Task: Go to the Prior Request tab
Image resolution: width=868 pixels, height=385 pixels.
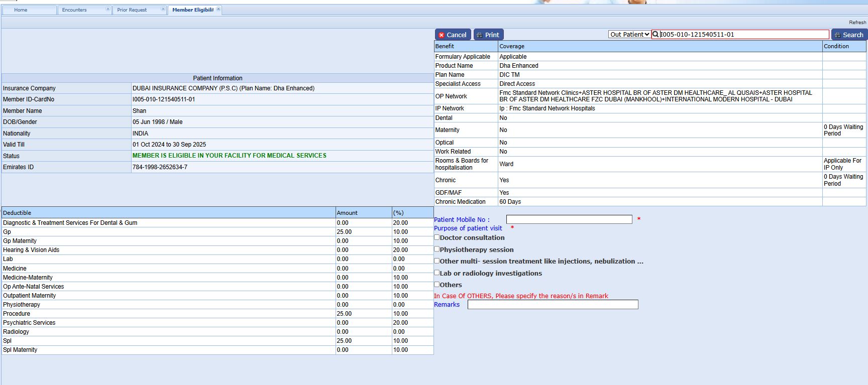Action: pyautogui.click(x=132, y=10)
